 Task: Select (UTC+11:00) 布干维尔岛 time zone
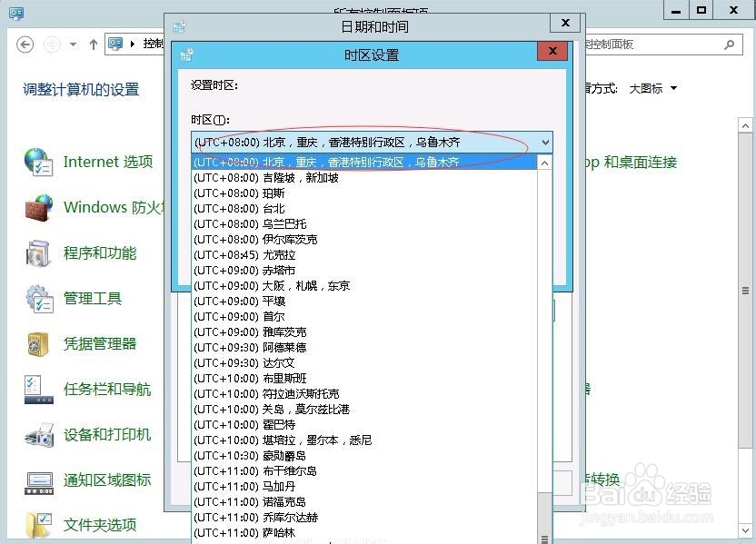click(364, 470)
